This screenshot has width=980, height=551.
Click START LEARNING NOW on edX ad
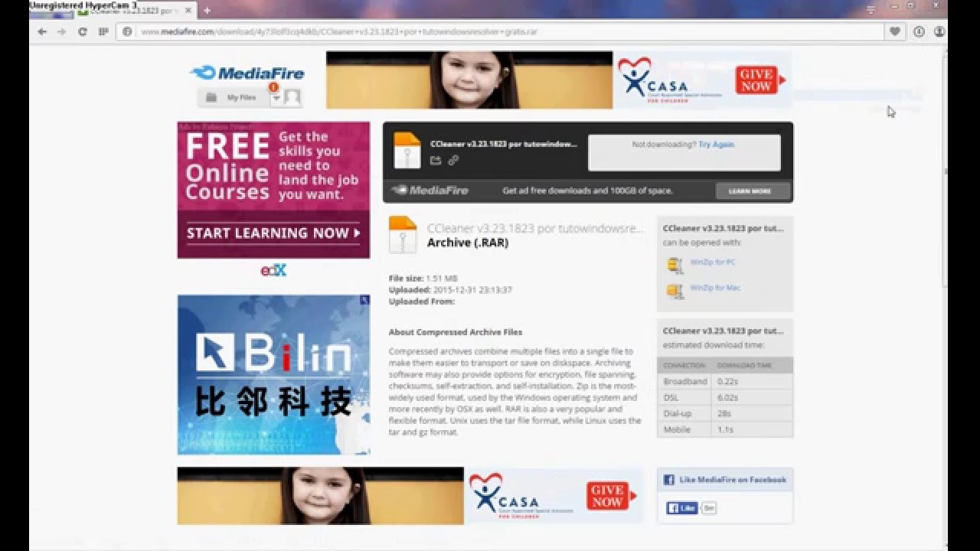[x=273, y=233]
